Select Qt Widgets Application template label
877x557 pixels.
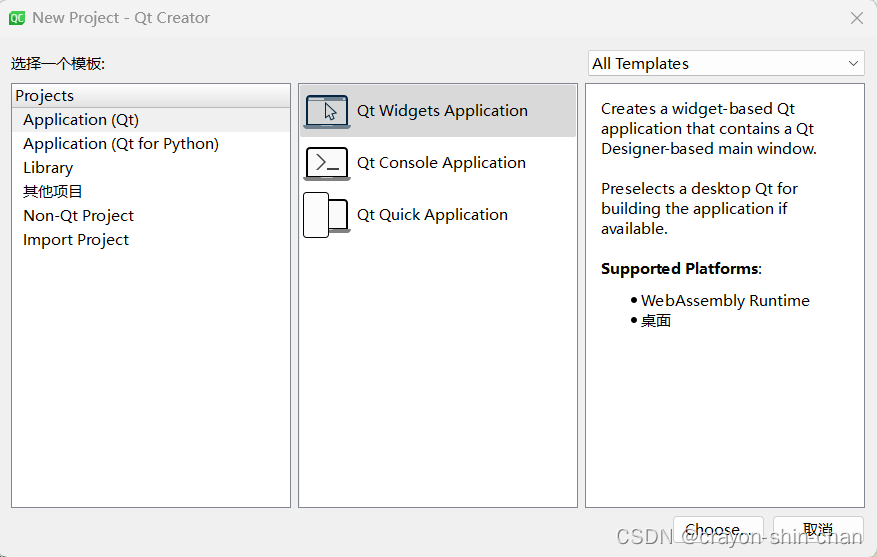tap(442, 111)
